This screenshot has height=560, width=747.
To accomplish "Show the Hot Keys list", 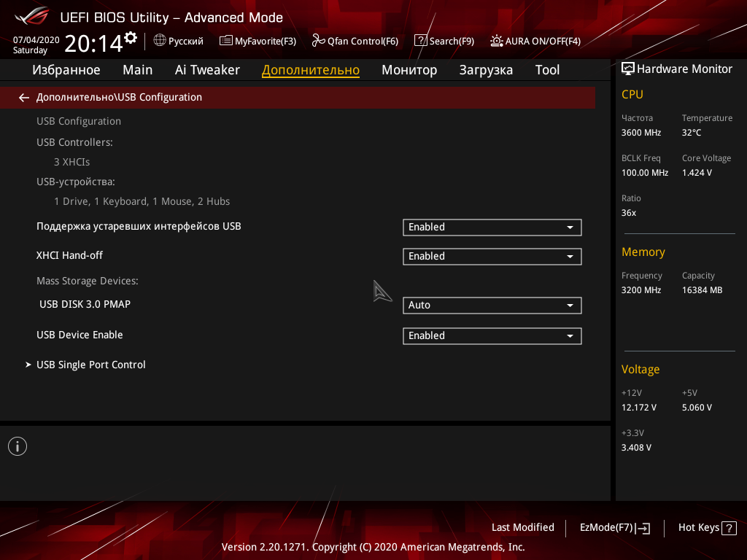I will click(707, 528).
